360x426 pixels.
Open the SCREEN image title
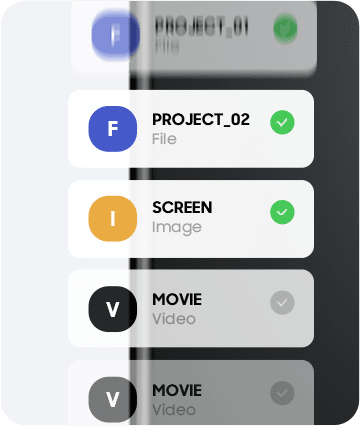coord(182,207)
